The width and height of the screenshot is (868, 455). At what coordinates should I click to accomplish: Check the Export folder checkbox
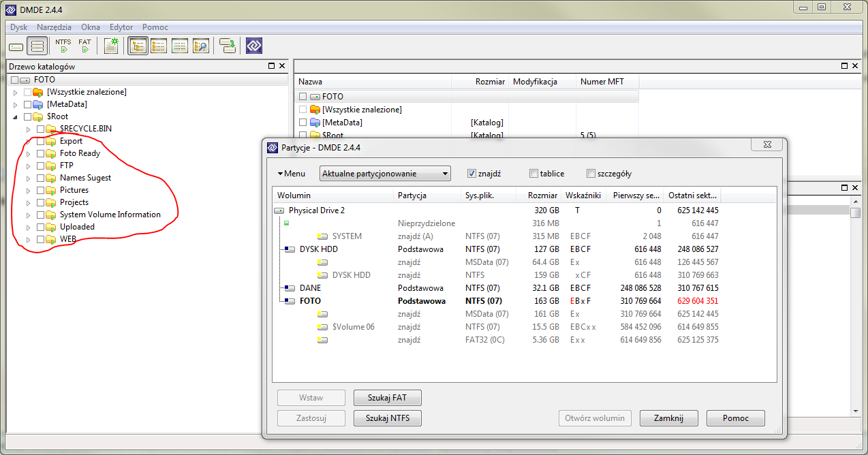(40, 141)
